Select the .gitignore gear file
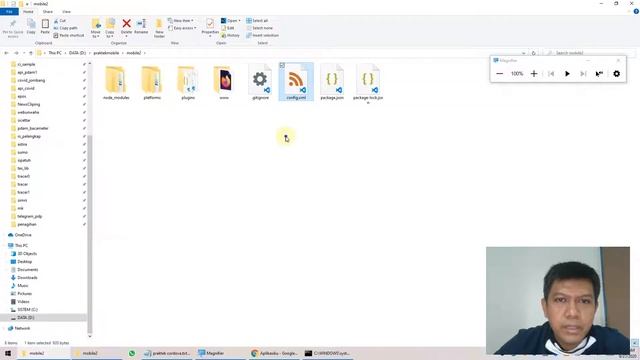The height and width of the screenshot is (360, 640). coord(260,82)
